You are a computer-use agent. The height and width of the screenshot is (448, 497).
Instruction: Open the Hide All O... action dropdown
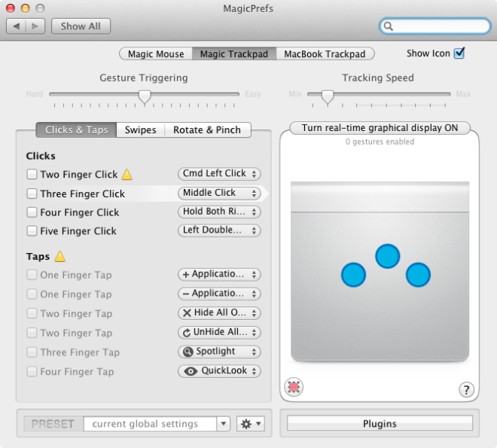[219, 312]
